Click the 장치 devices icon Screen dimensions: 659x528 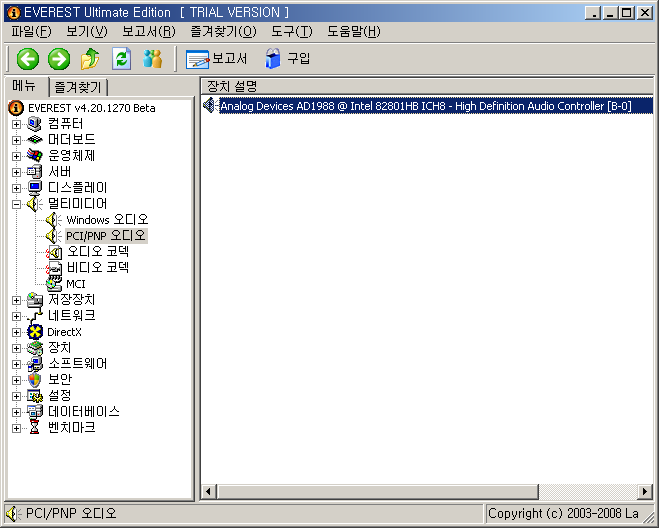click(35, 348)
